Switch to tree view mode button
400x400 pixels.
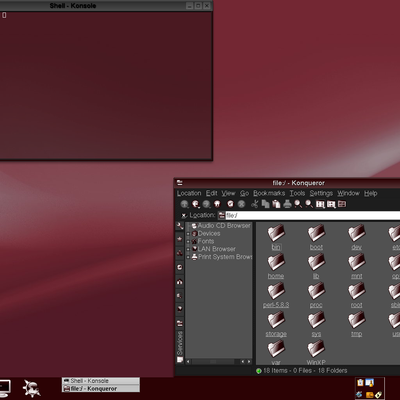331,204
